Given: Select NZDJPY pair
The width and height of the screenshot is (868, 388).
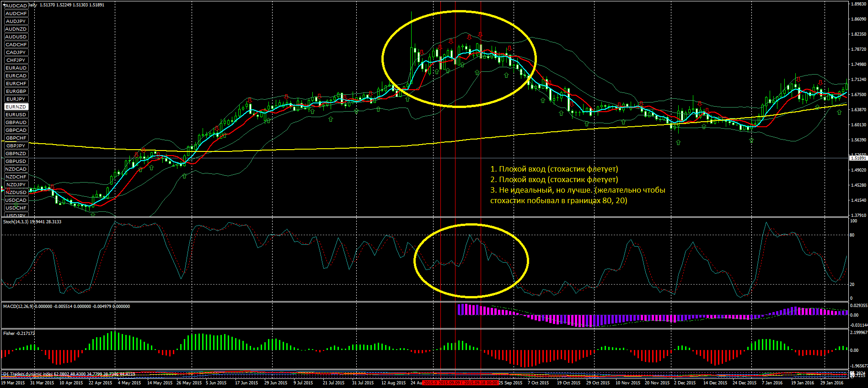Looking at the screenshot, I should point(16,184).
